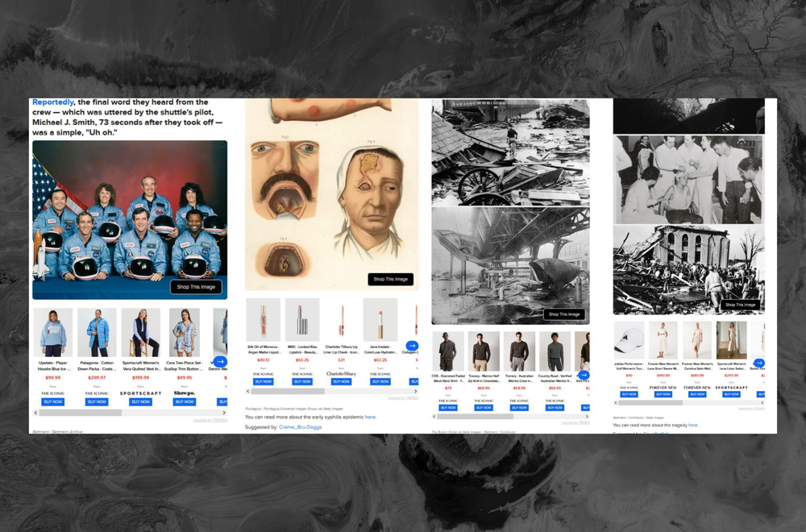Click the horizontal scrollbar thumb under adidas cap carousel
This screenshot has width=806, height=532.
(650, 402)
